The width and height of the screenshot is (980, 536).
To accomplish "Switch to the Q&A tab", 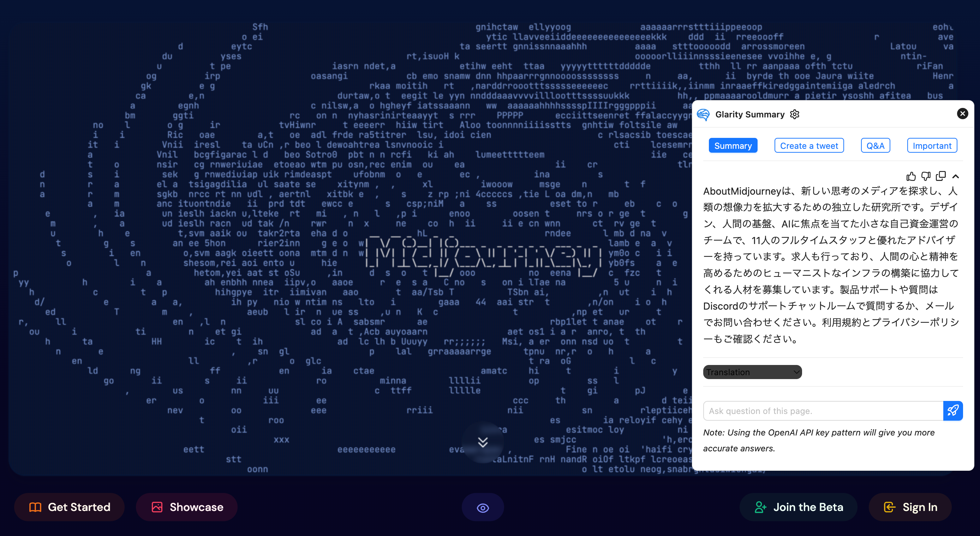I will pos(875,146).
